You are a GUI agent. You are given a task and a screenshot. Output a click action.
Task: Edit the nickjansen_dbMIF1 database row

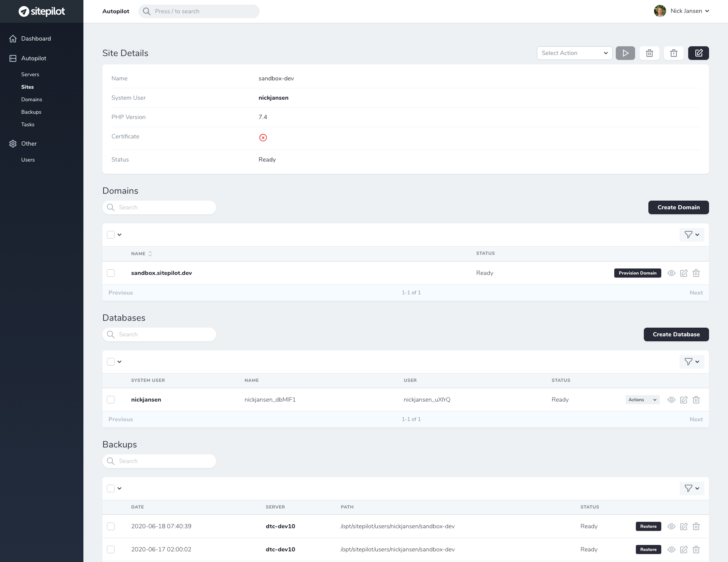click(684, 400)
